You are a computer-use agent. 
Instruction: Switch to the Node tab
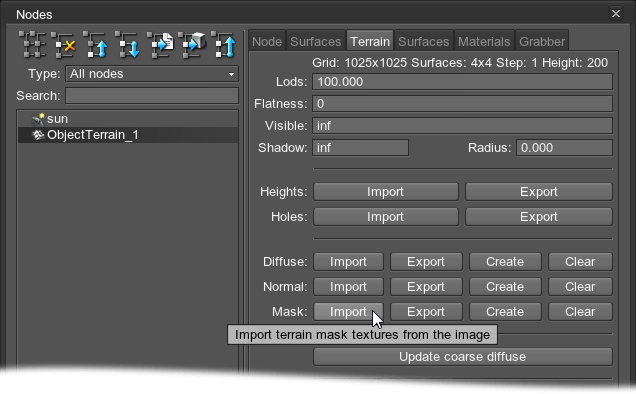(x=267, y=41)
